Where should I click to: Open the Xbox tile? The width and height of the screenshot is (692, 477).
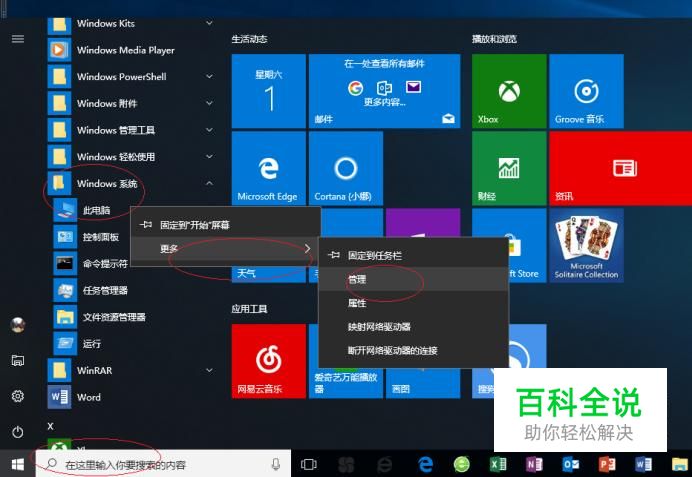(509, 91)
